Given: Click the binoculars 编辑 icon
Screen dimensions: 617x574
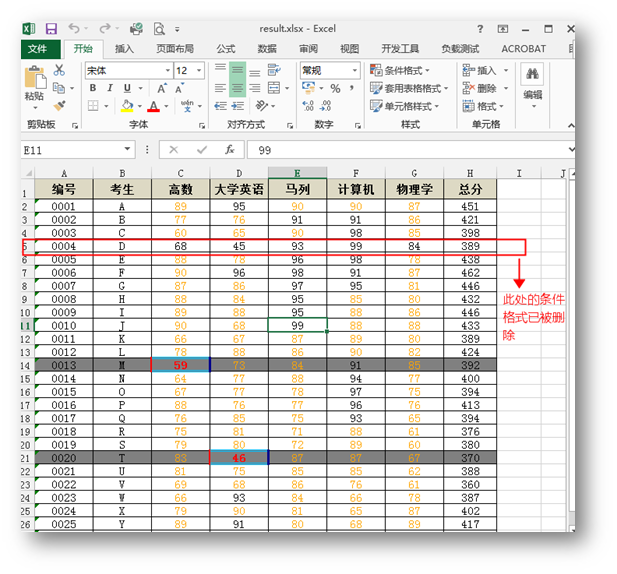Looking at the screenshot, I should tap(532, 74).
